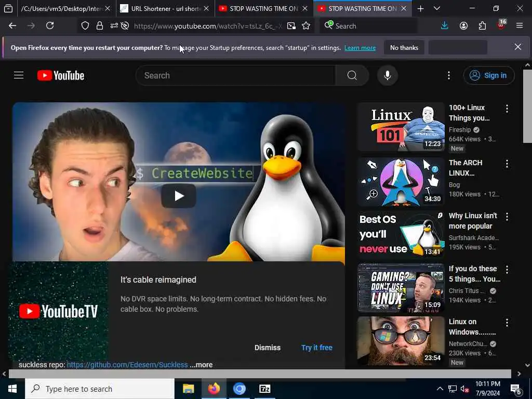Click the network icon in system tray
532x399 pixels.
pos(453,389)
